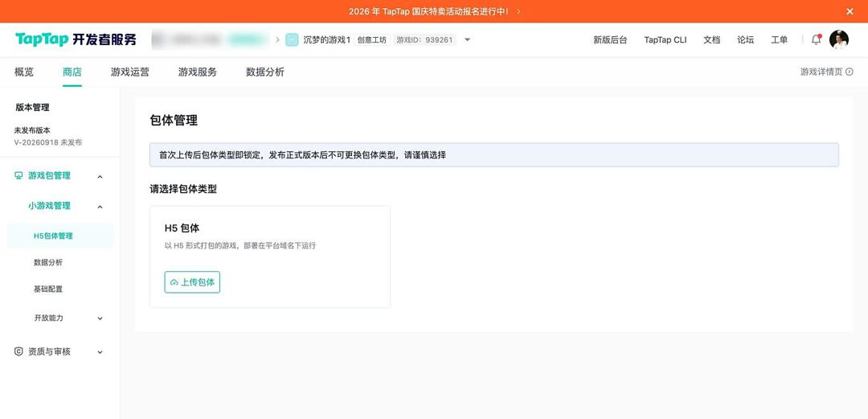Image resolution: width=868 pixels, height=419 pixels.
Task: Switch to the 概览 tab
Action: coord(24,72)
